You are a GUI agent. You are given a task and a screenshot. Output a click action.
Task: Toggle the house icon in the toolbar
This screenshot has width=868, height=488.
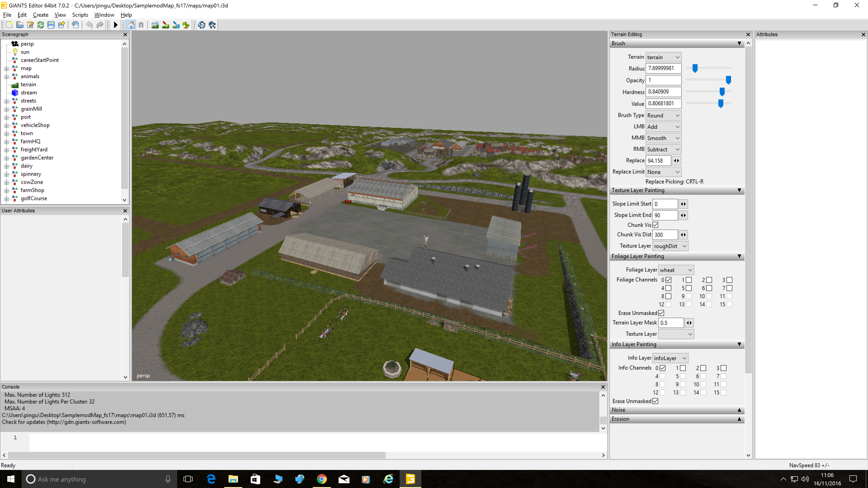[131, 25]
